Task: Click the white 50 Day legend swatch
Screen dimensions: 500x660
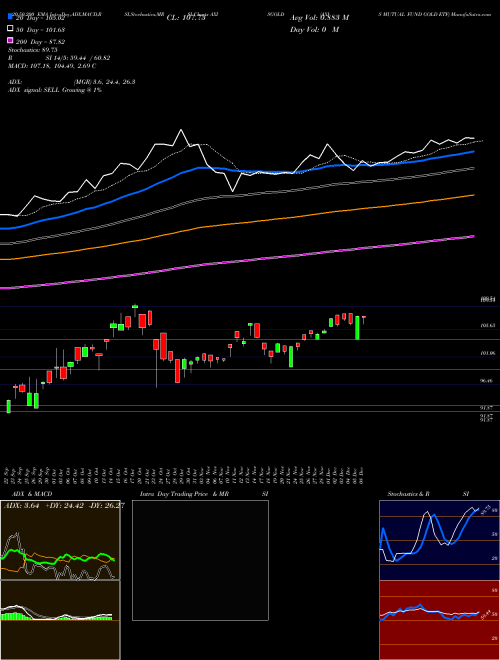Action: (x=11, y=29)
